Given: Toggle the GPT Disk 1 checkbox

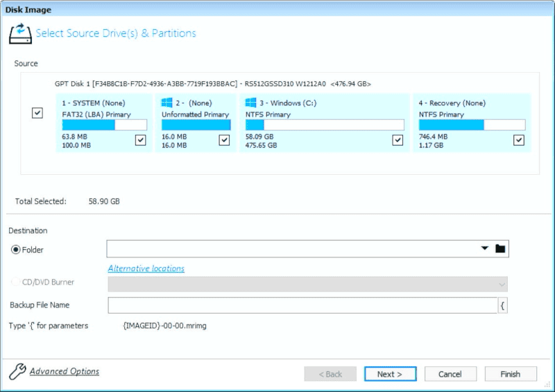Looking at the screenshot, I should [x=37, y=113].
